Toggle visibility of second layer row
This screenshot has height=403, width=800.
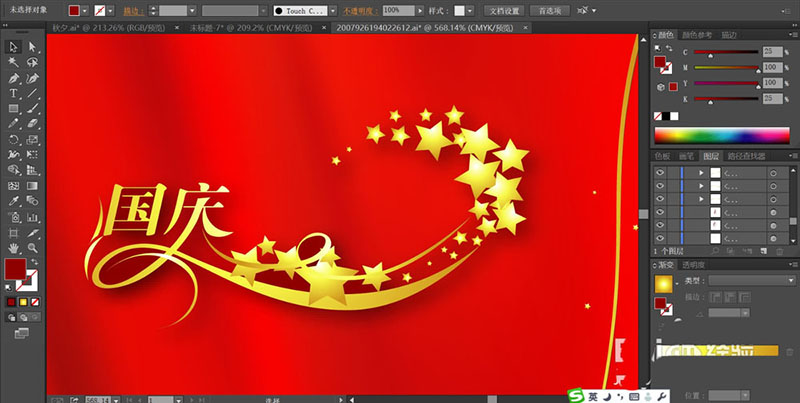coord(660,186)
